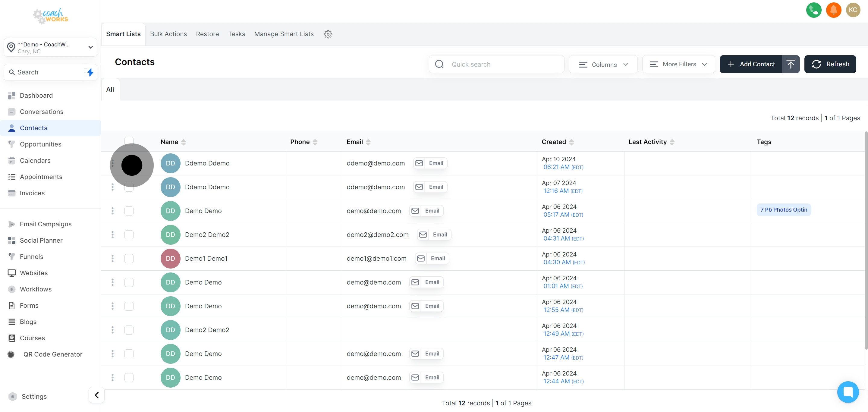Click the import contacts upload arrow icon
868x412 pixels.
click(791, 64)
